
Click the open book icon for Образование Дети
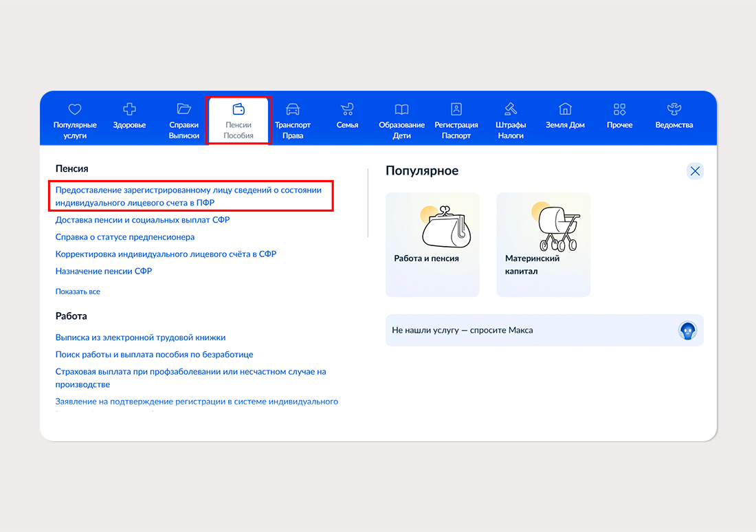(401, 109)
